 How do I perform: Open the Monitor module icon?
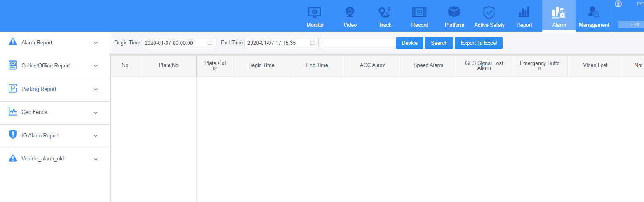(315, 12)
